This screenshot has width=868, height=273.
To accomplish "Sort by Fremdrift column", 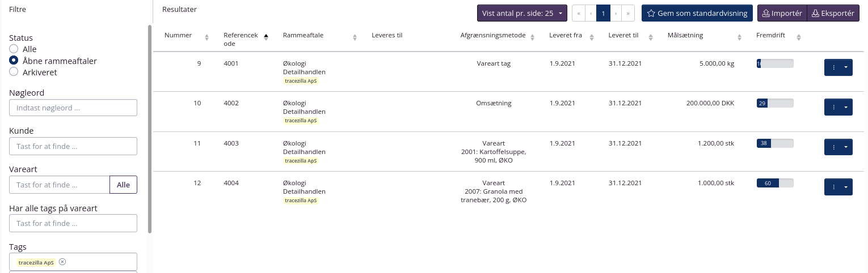I will point(798,37).
